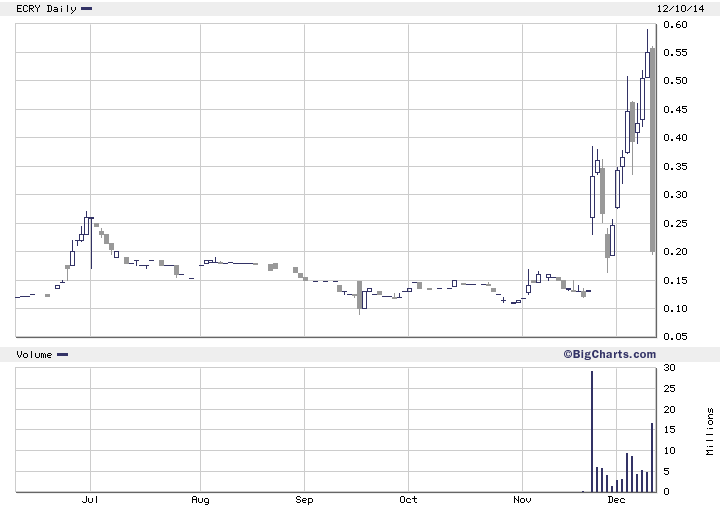The height and width of the screenshot is (510, 720).
Task: Click the last gray candlestick falling to 0.20
Action: click(x=653, y=150)
